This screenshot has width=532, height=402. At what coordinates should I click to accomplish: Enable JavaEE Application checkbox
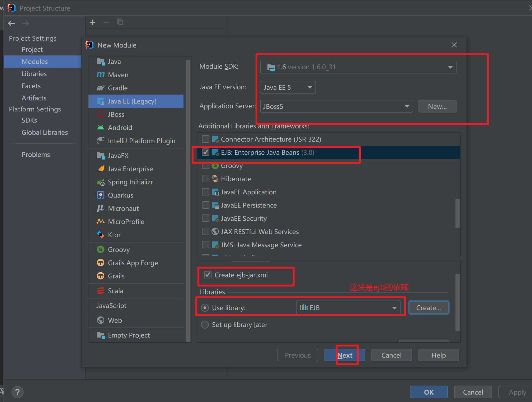[205, 192]
